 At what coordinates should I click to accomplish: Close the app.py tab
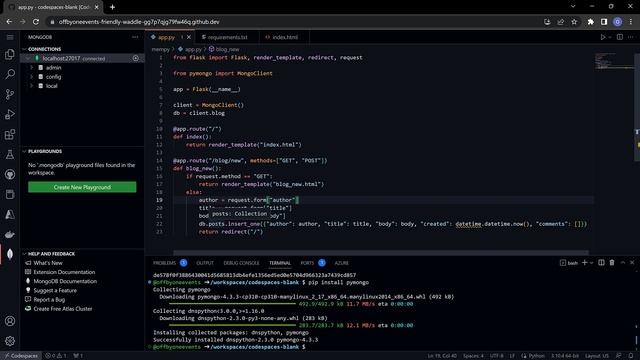[189, 37]
